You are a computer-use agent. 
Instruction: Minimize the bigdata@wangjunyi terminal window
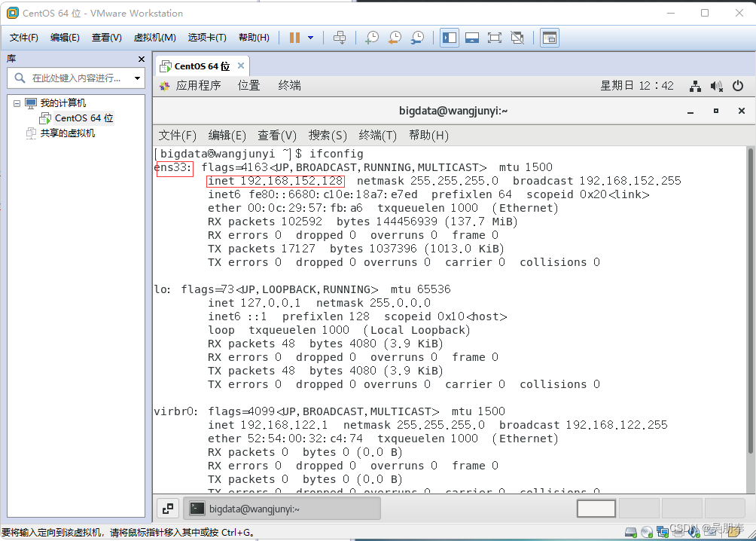point(690,111)
